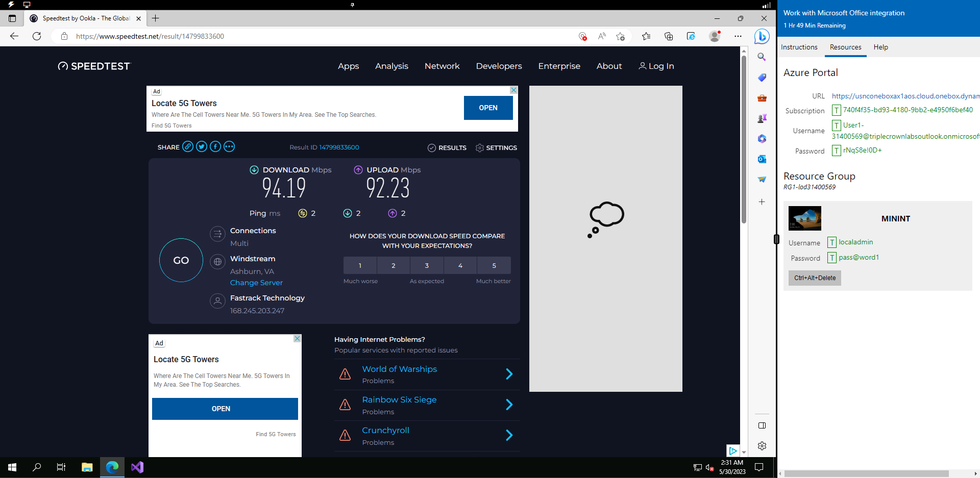Open the Azure Portal URL link
This screenshot has height=478, width=980.
tap(905, 96)
